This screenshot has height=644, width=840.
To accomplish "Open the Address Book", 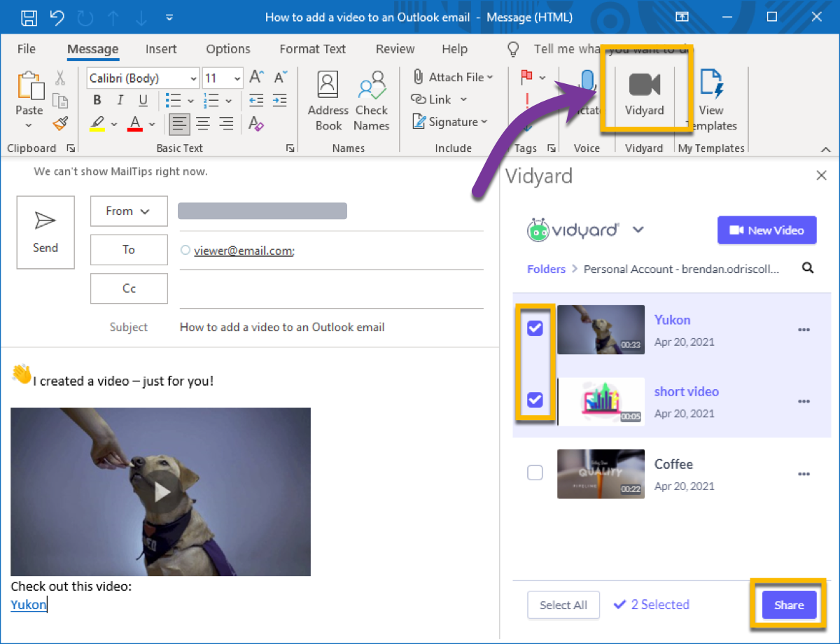I will 328,101.
